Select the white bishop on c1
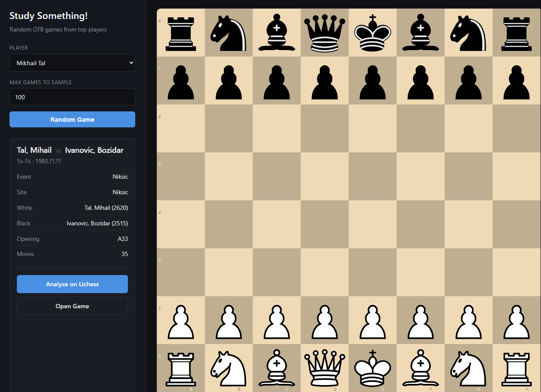Image resolution: width=541 pixels, height=392 pixels. point(277,368)
